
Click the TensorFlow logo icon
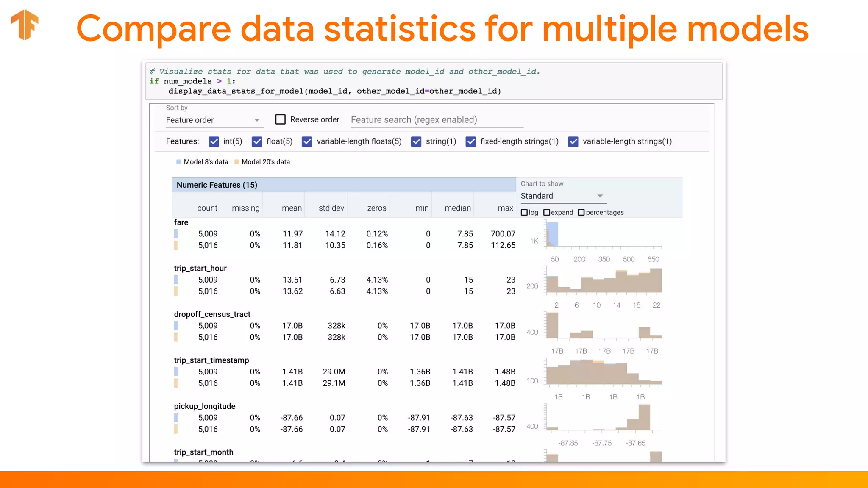click(25, 25)
